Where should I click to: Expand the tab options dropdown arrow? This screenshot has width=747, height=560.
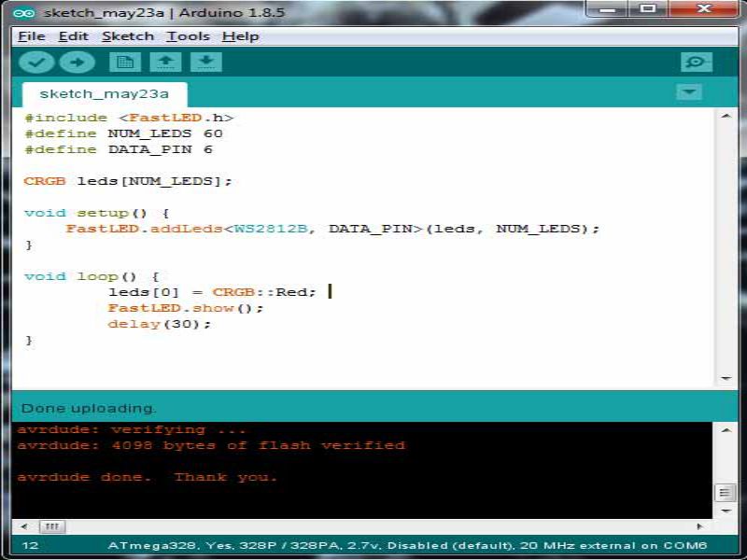pyautogui.click(x=689, y=91)
